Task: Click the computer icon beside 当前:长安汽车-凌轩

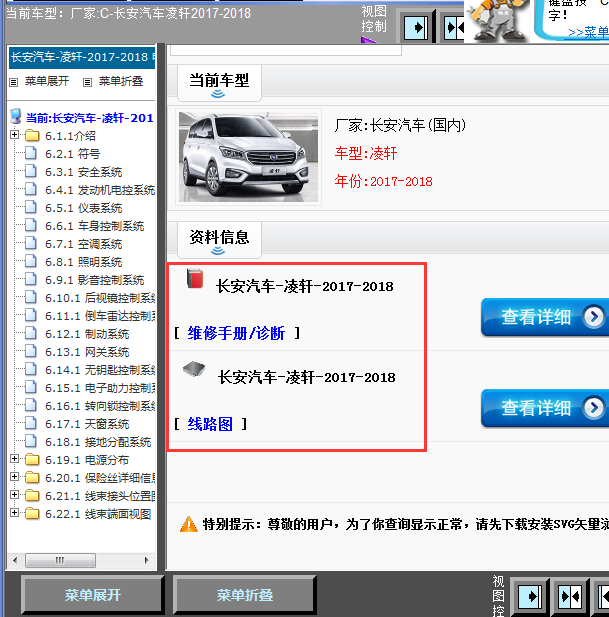Action: click(x=16, y=116)
